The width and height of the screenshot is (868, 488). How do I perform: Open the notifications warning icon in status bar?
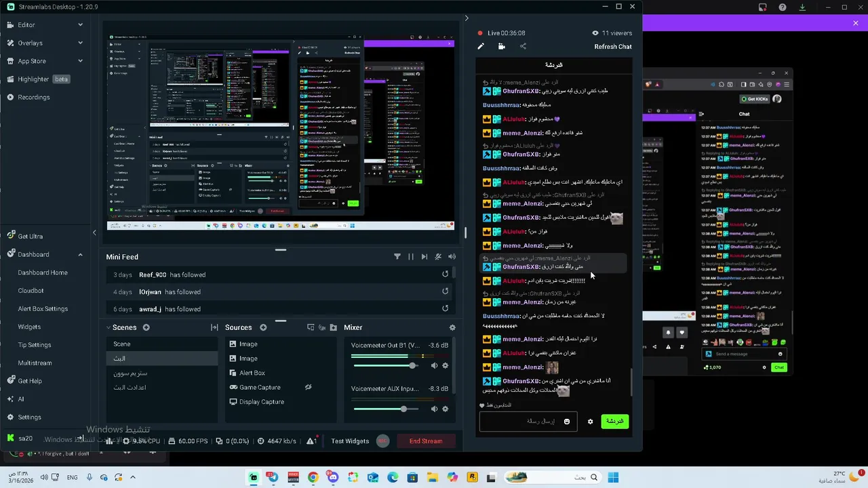click(311, 441)
